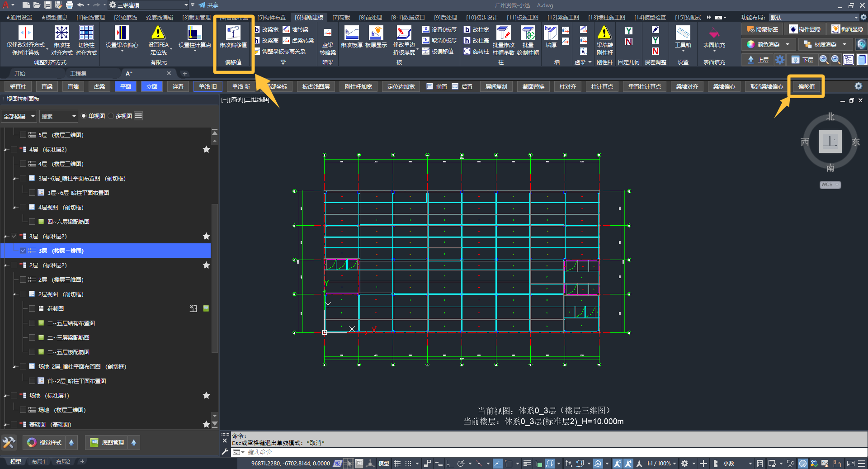Open the 全部楼层 dropdown

click(19, 116)
